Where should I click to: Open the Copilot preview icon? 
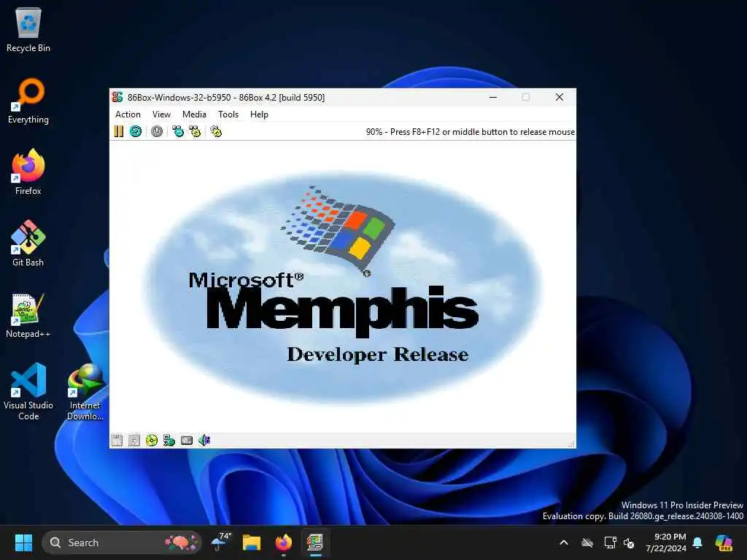724,542
